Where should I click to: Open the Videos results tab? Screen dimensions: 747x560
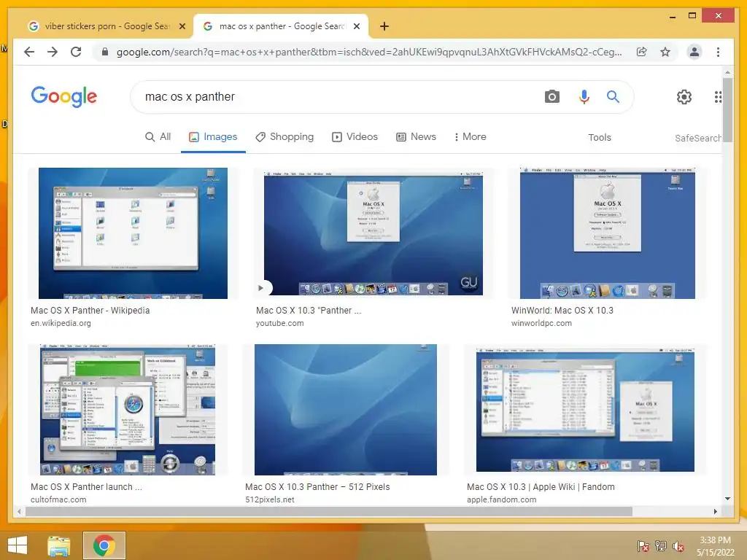click(355, 137)
